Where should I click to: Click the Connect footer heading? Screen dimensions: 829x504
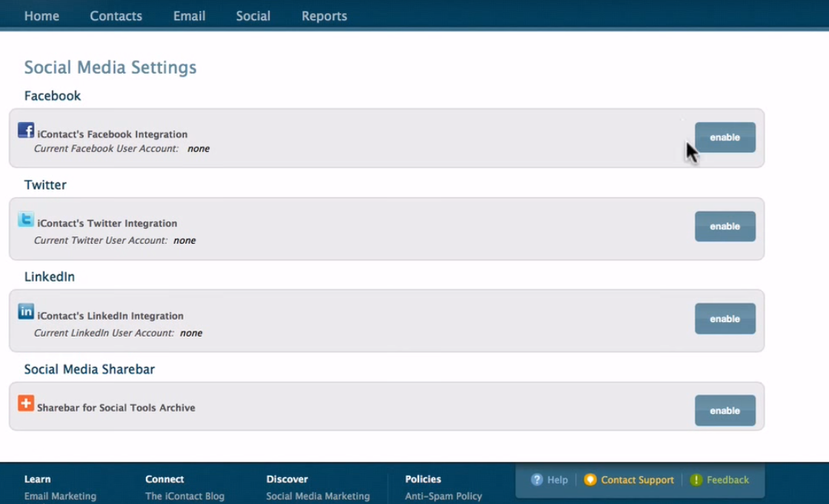[x=164, y=479]
